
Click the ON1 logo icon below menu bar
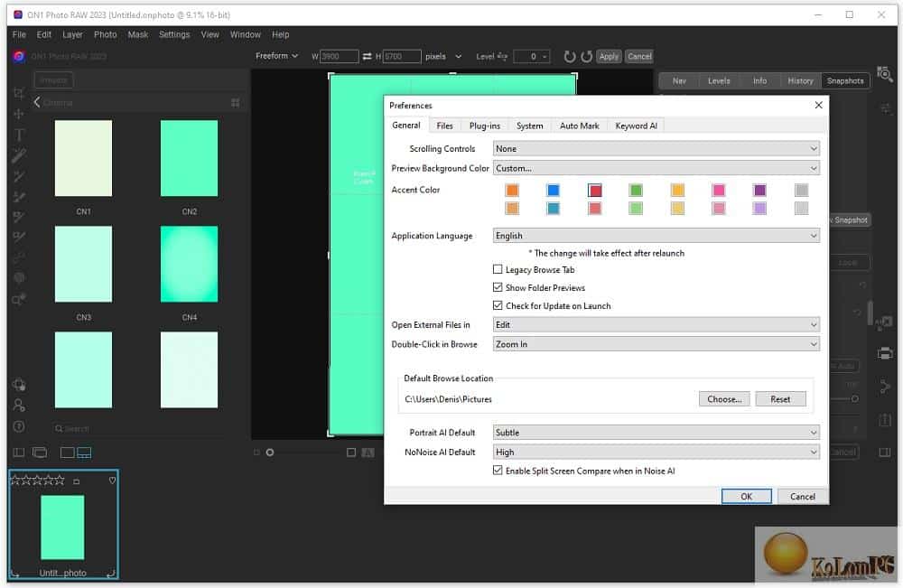(x=19, y=56)
